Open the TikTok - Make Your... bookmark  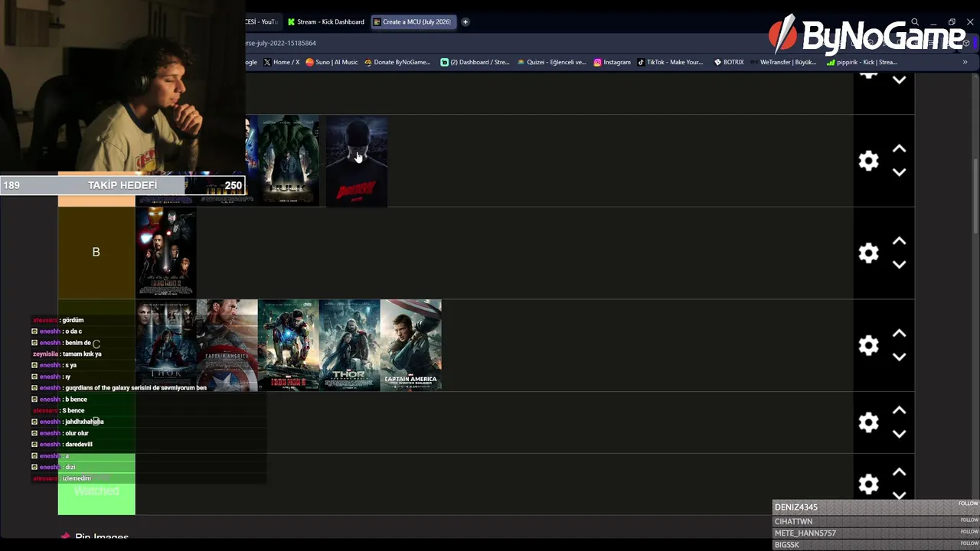670,62
